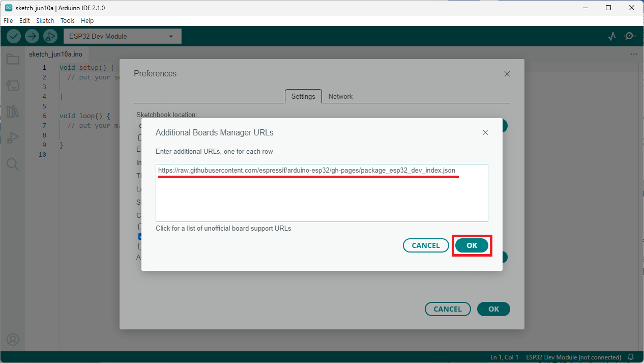Click the 'Additional Boards Manager URLs' dialog title
The width and height of the screenshot is (644, 363).
215,133
